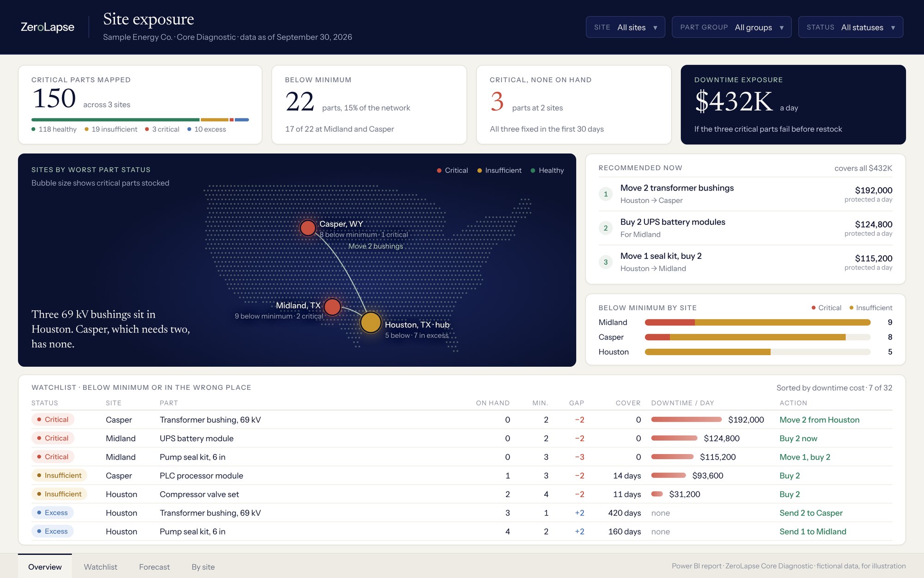Switch to the By site tab
This screenshot has height=578, width=924.
203,567
